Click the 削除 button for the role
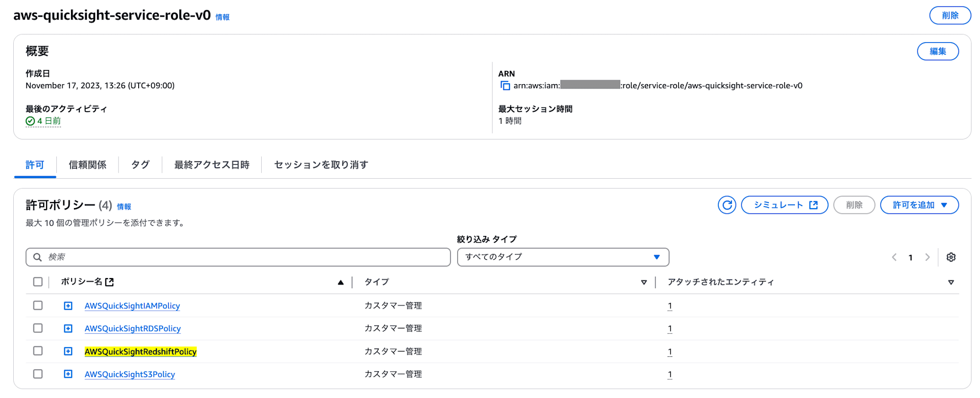 pos(950,16)
